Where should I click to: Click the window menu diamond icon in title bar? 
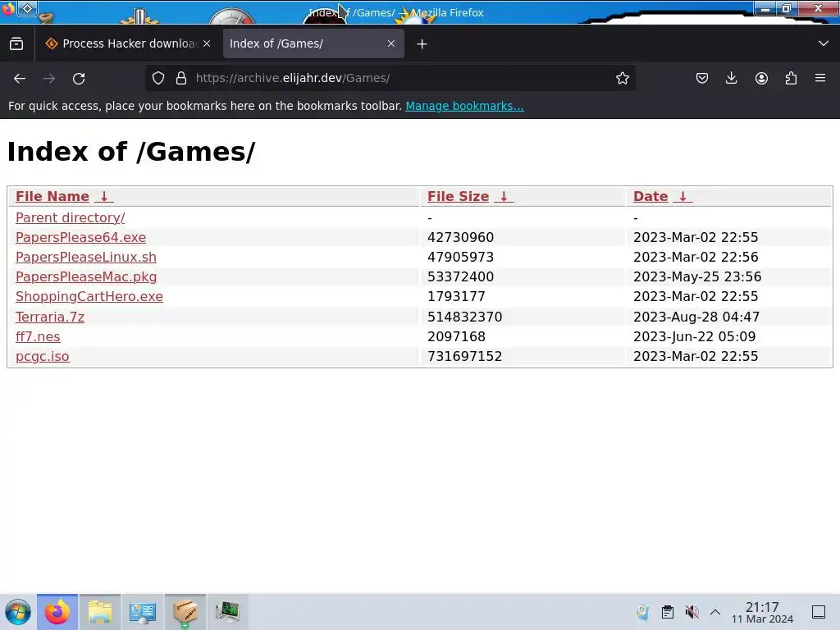tap(28, 8)
